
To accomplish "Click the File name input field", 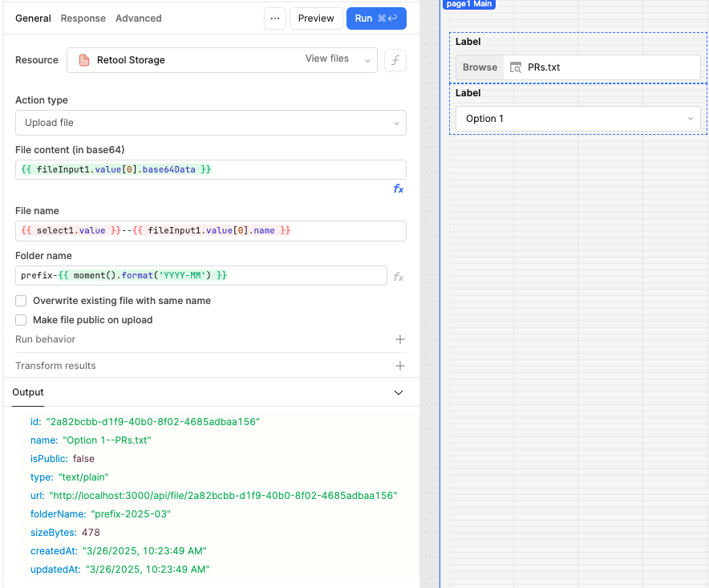I will pyautogui.click(x=211, y=231).
